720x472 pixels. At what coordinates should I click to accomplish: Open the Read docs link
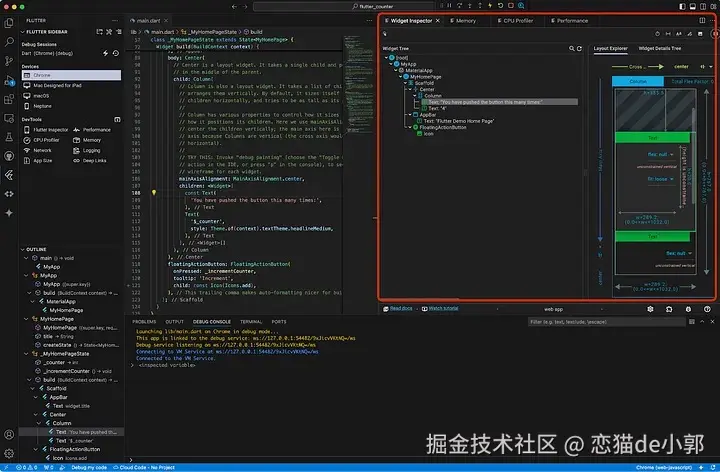(x=401, y=309)
